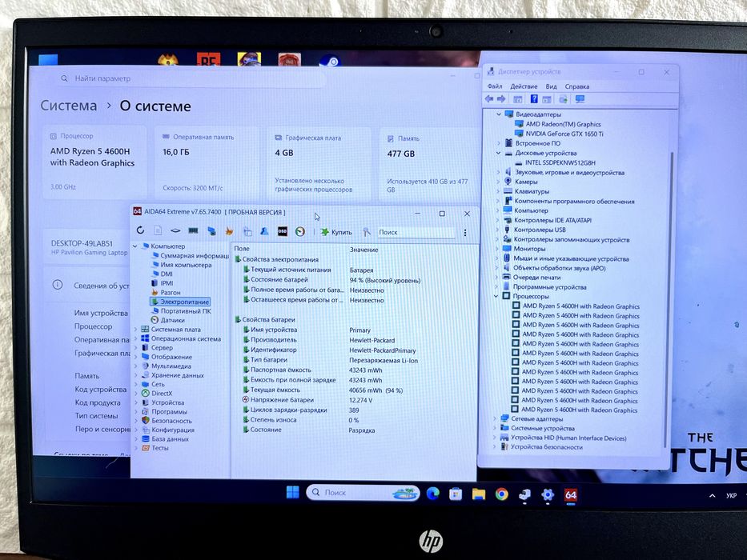Select Портативный ПК in AIDA64 tree
This screenshot has height=560, width=747.
181,311
